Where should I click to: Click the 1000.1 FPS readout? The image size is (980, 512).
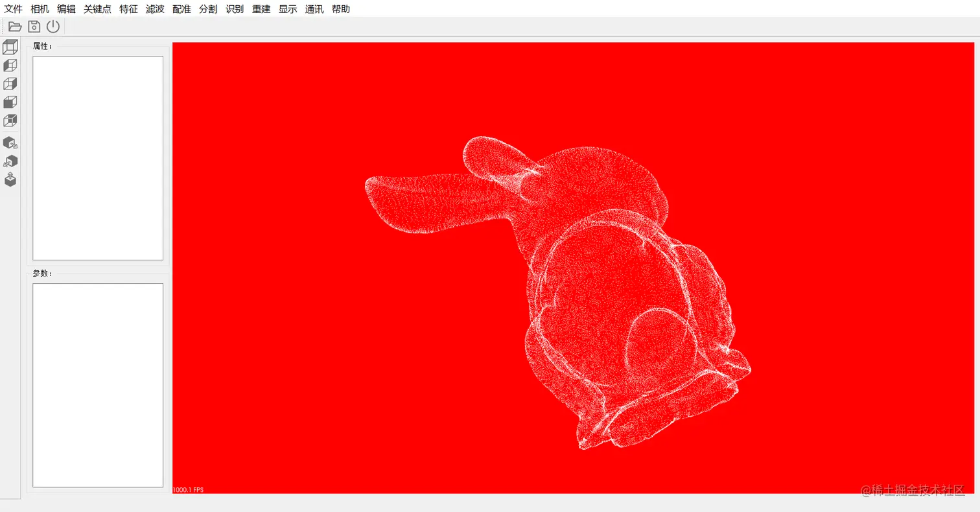coord(188,490)
